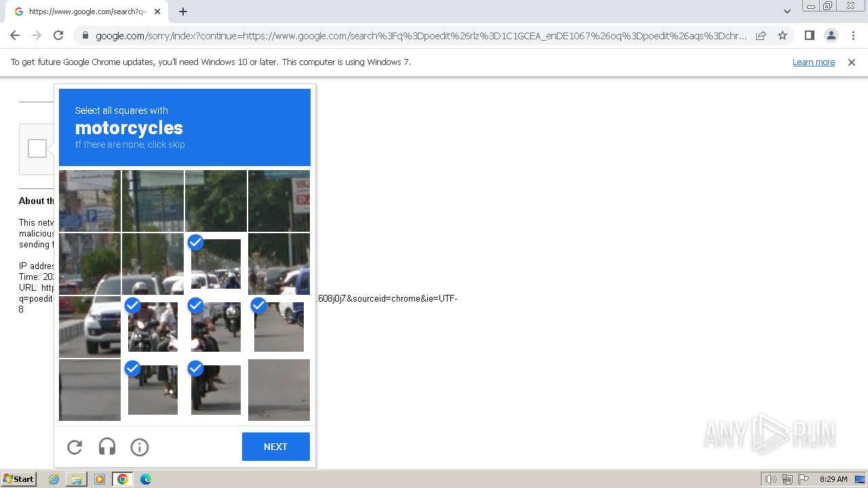Deselect bottom-row tile with dark motorcycle wheel
Viewport: 868px width, 488px height.
[x=216, y=390]
